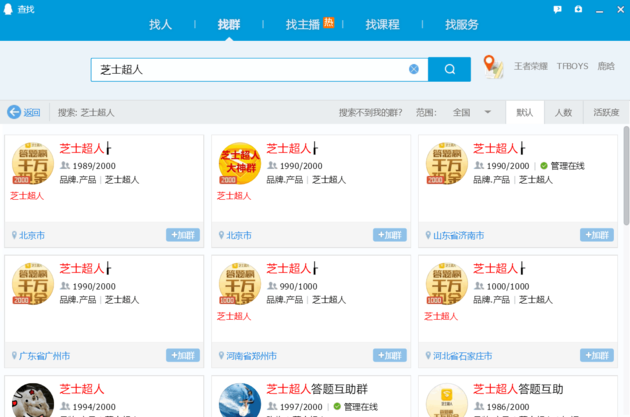Click 加群 button for 山东省济南市 group

[x=597, y=235]
